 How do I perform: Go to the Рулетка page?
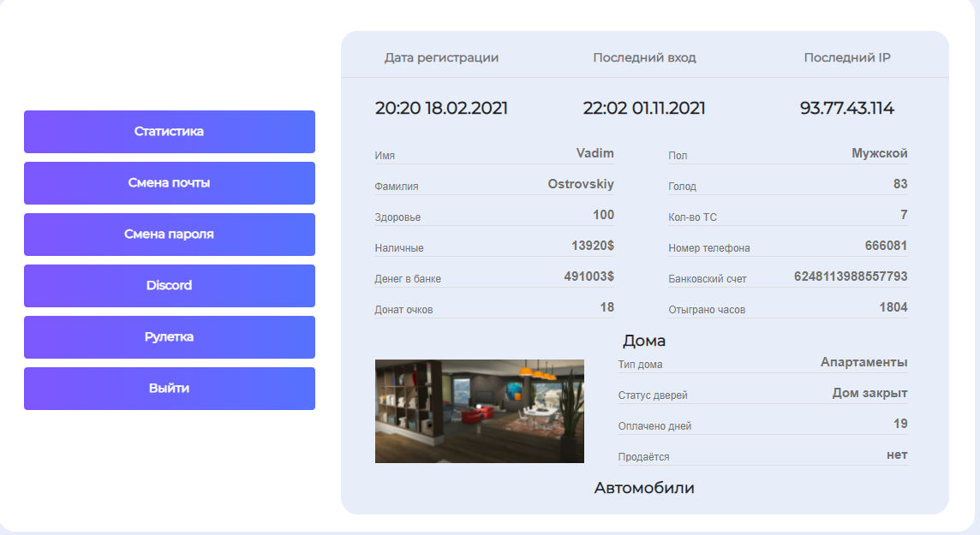click(x=169, y=337)
